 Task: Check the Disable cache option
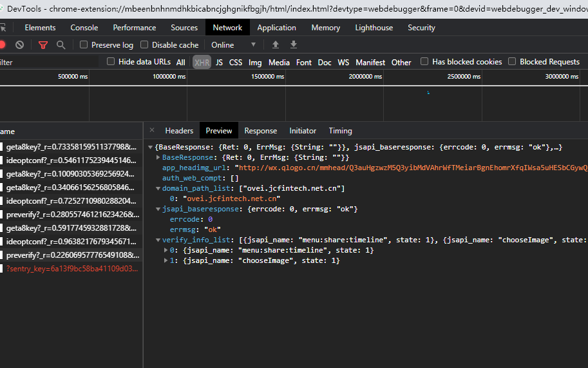(x=144, y=45)
